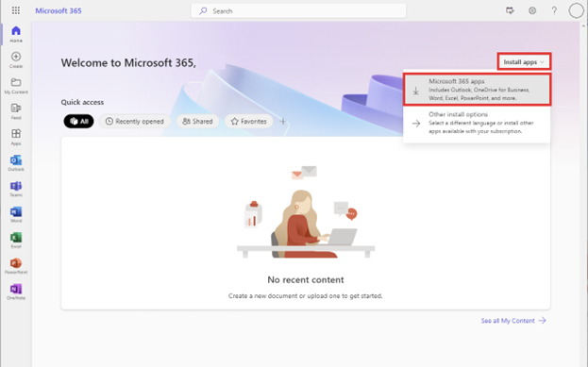Image resolution: width=588 pixels, height=367 pixels.
Task: Expand the Install apps dropdown
Action: 524,62
